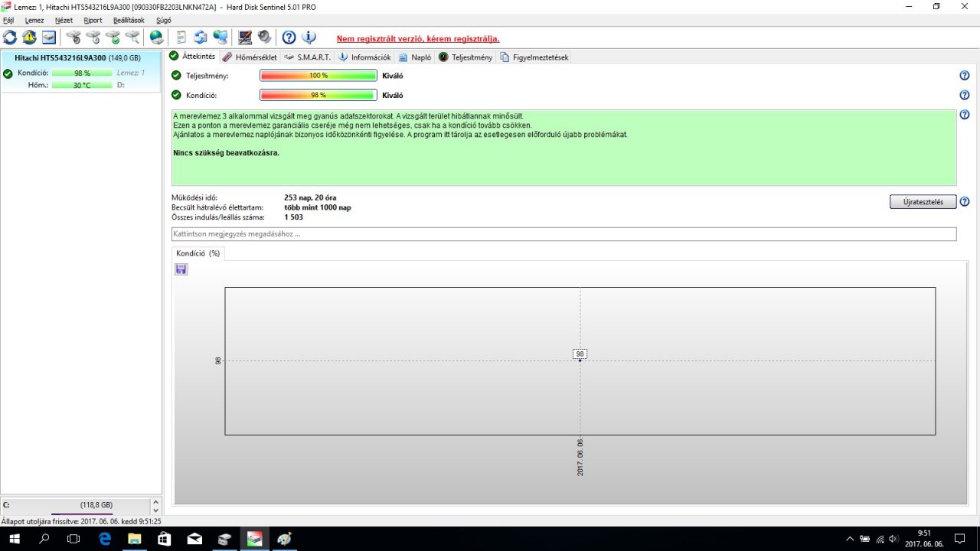
Task: Click the green check icon beside Teljesítmény
Action: click(x=176, y=75)
